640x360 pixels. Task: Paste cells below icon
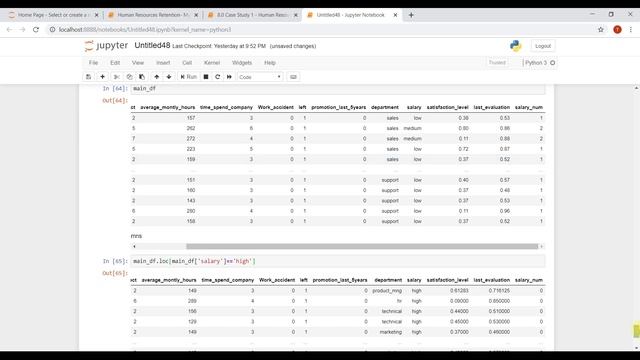(142, 77)
